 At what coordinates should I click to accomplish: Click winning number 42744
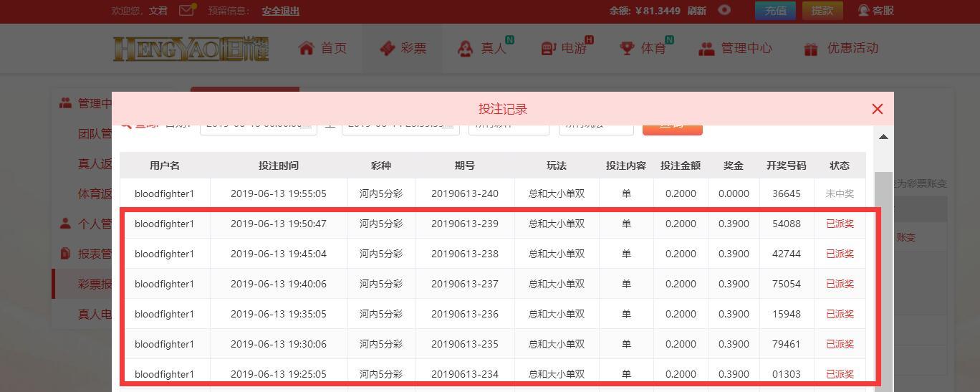[x=787, y=254]
